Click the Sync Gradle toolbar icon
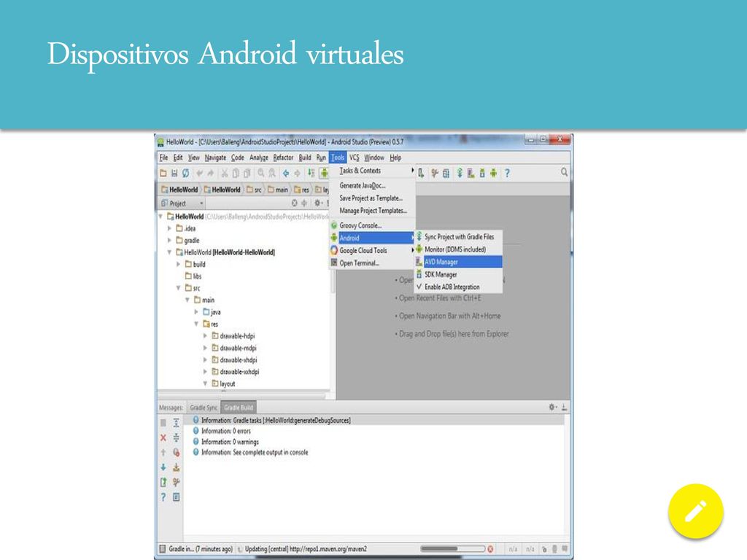 (x=460, y=174)
